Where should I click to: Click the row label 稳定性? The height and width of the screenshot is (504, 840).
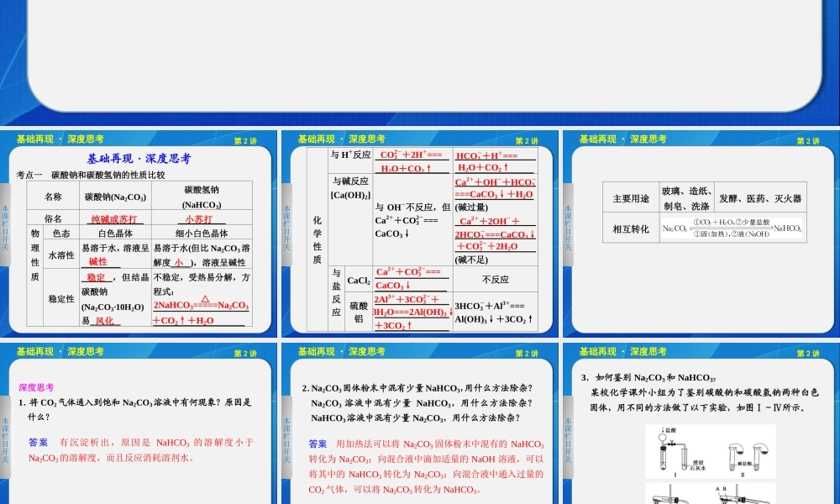pos(61,299)
